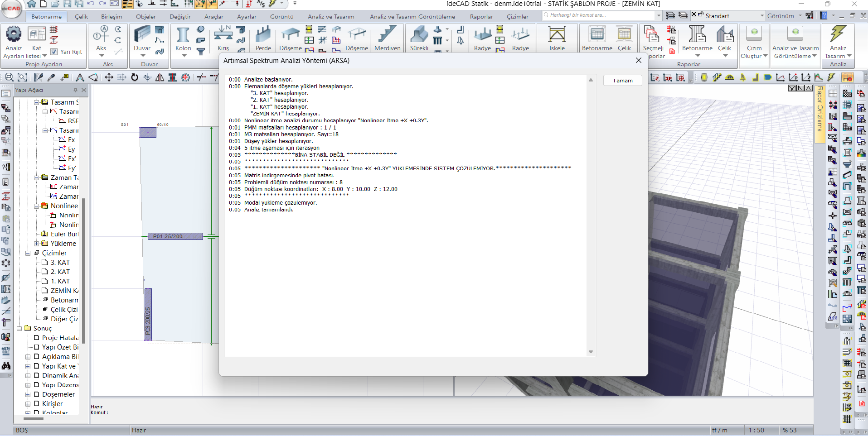The width and height of the screenshot is (868, 436).
Task: Select the Euler Burl tree item
Action: [x=64, y=234]
